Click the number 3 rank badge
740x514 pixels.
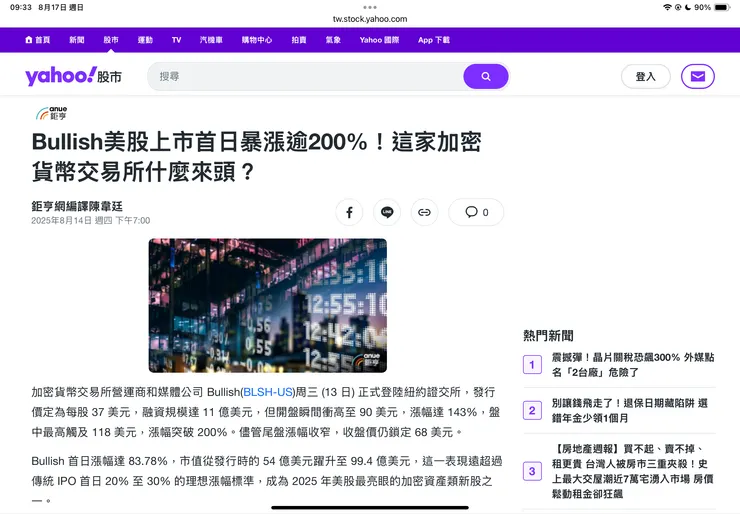[x=532, y=471]
